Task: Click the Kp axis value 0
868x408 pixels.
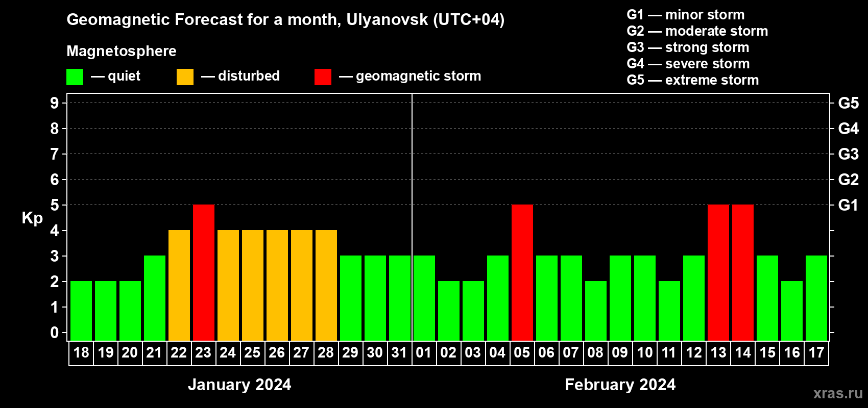Action: [55, 333]
